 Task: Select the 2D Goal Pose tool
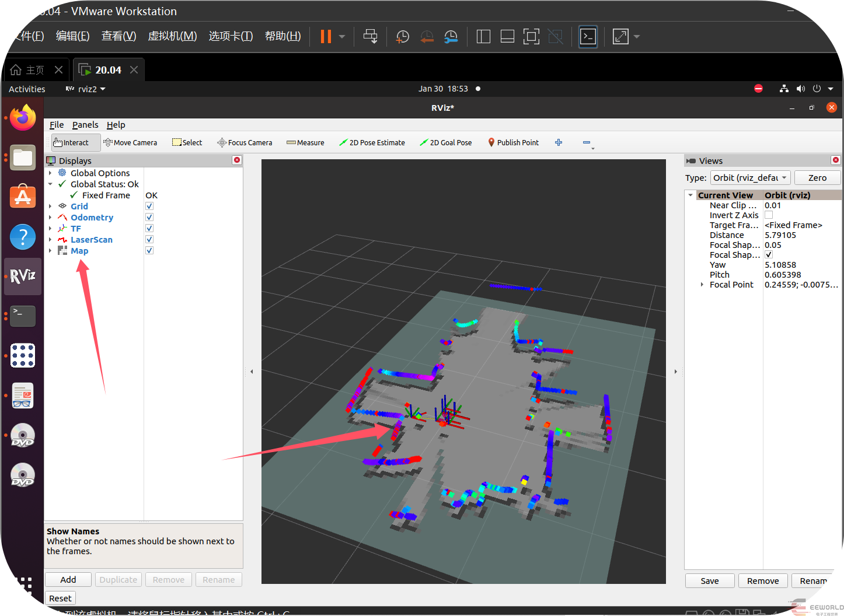tap(446, 142)
